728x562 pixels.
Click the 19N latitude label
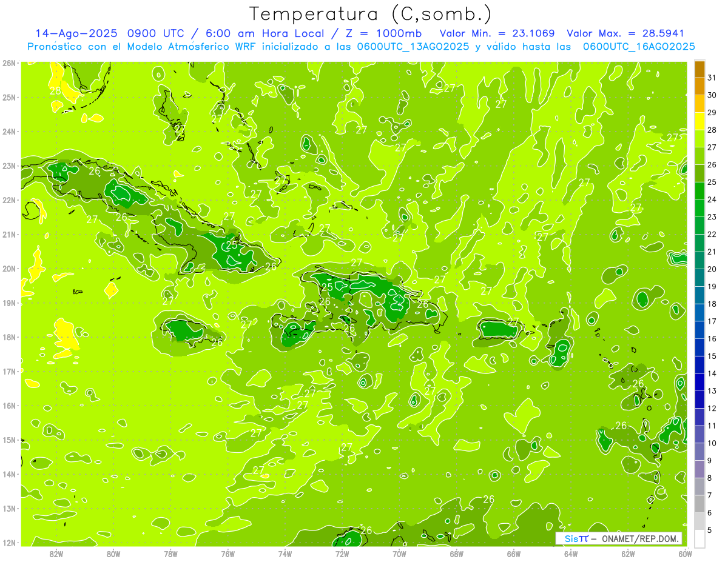tap(8, 303)
